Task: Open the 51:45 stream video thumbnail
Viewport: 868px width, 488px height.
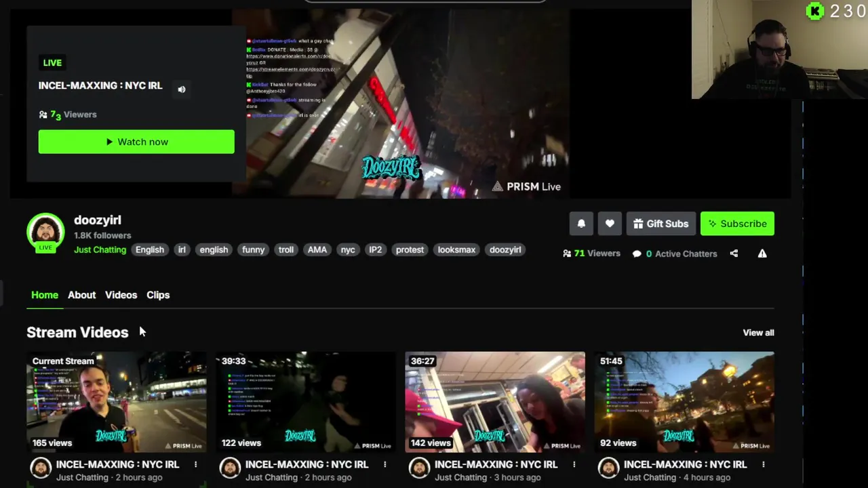Action: click(684, 402)
